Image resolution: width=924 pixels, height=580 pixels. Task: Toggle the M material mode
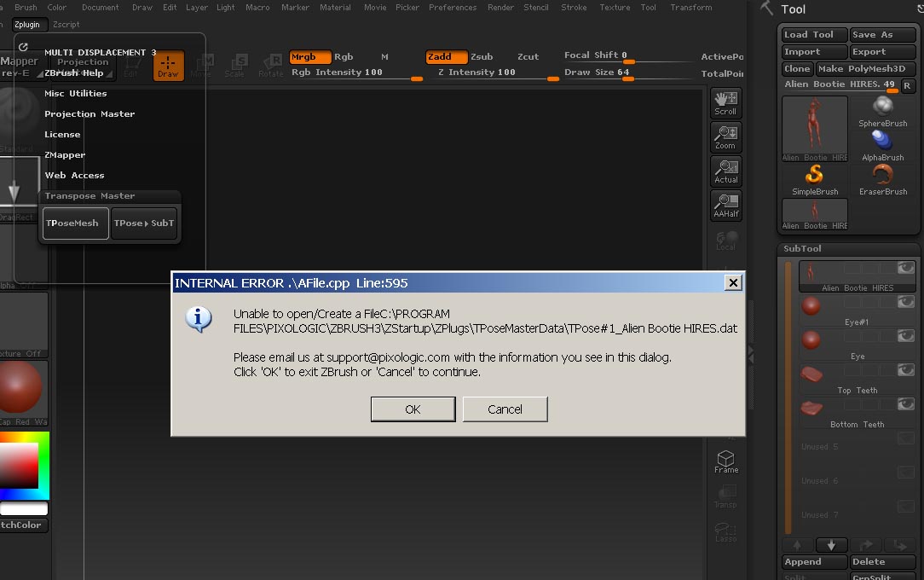click(384, 57)
